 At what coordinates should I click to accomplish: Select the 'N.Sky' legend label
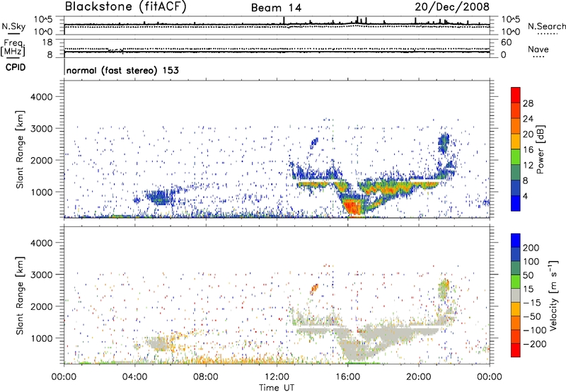pos(13,26)
